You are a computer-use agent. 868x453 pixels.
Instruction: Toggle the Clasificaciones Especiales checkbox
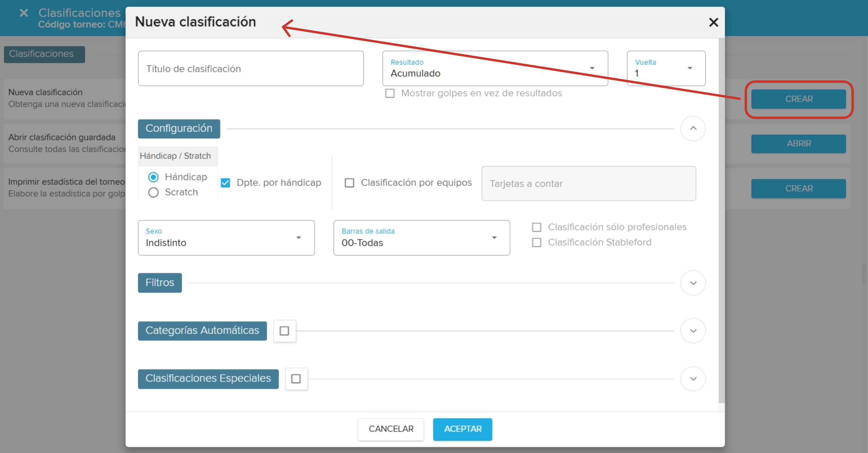[x=296, y=379]
